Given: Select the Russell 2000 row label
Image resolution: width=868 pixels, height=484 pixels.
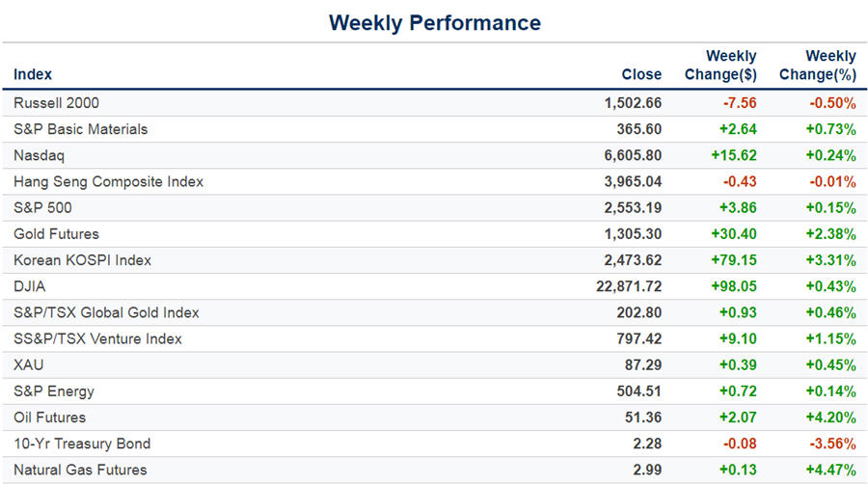Looking at the screenshot, I should tap(56, 102).
